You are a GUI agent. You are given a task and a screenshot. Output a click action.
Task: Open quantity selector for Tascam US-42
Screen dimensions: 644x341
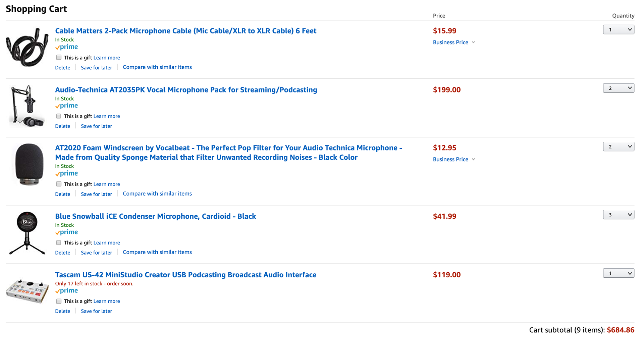click(619, 273)
